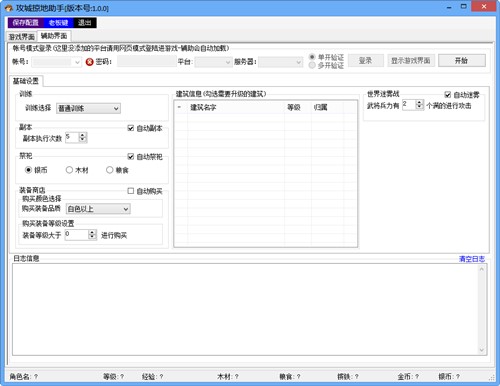Increase 武将兵力有 value with up arrow
Viewport: 500px width, 386px height.
point(419,102)
